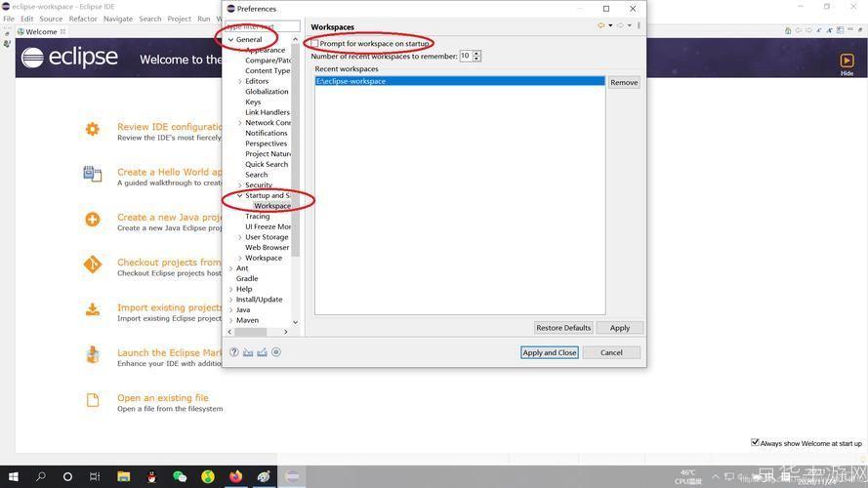Expand the Java preferences node
The image size is (868, 488).
[x=230, y=309]
